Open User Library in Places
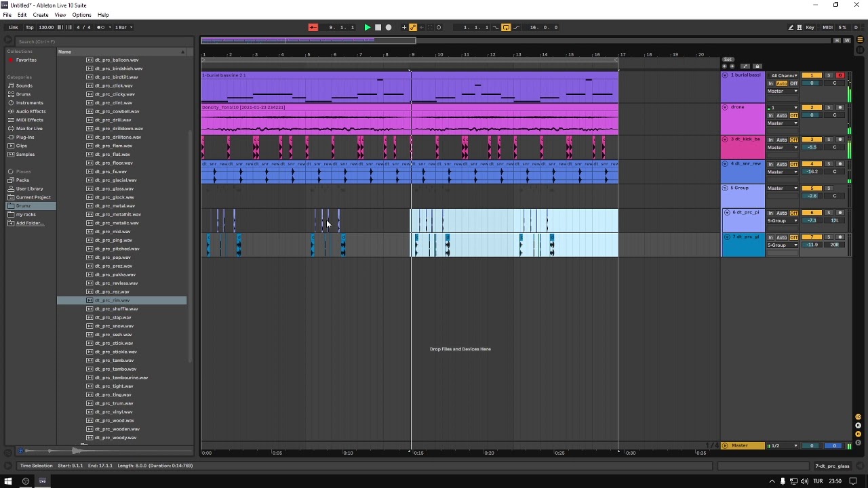This screenshot has width=868, height=488. point(29,188)
